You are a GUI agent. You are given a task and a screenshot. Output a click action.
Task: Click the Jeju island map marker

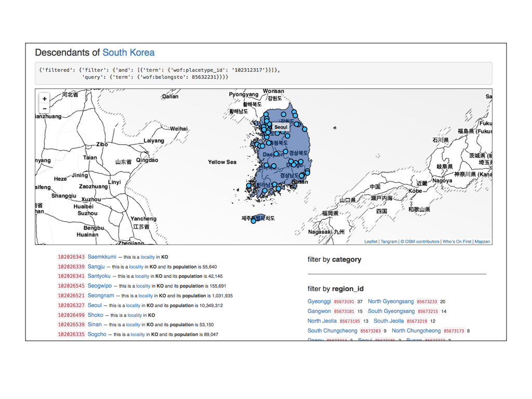click(x=254, y=221)
